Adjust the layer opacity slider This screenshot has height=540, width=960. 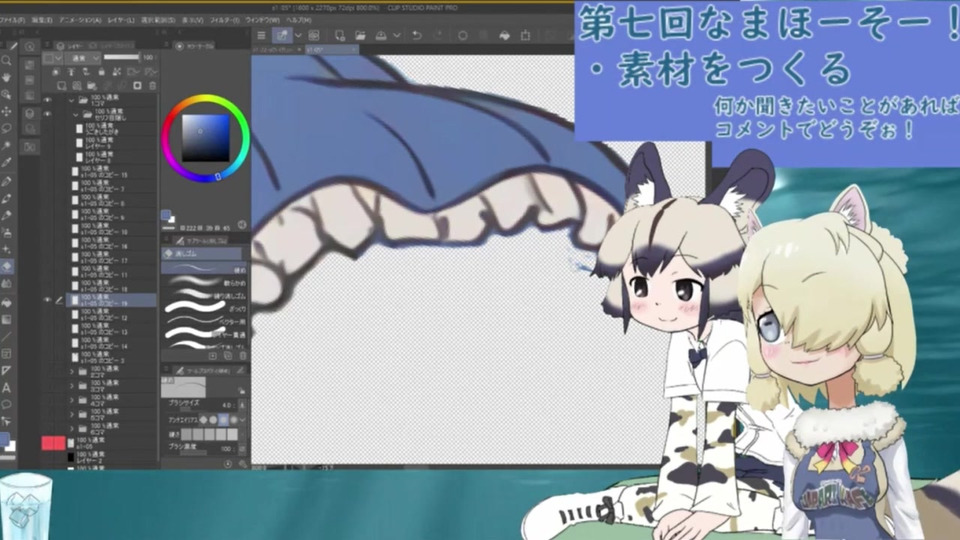point(122,58)
